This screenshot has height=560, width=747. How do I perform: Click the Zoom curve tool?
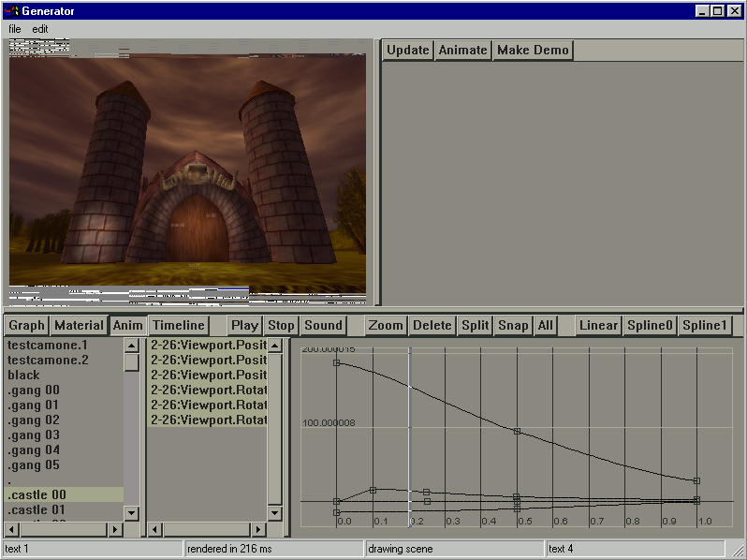(x=386, y=326)
